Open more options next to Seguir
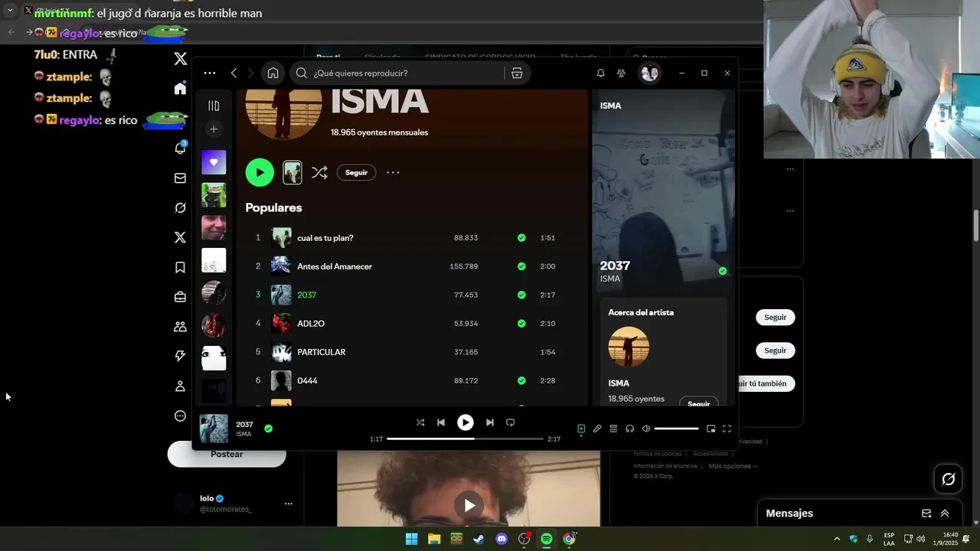 [x=393, y=172]
